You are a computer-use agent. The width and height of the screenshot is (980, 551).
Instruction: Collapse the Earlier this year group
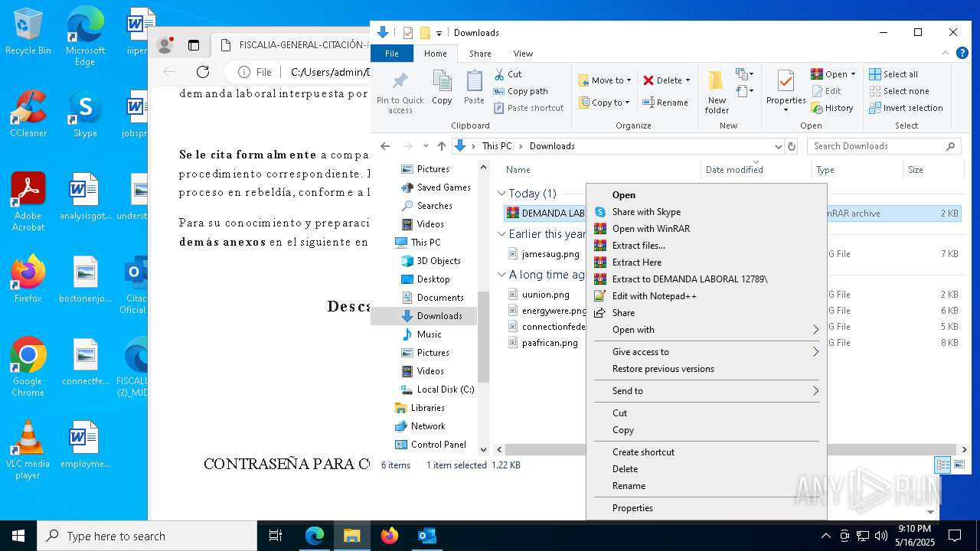point(501,234)
